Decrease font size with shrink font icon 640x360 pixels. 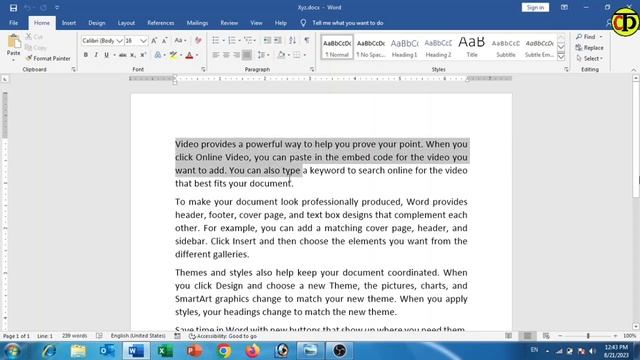pyautogui.click(x=164, y=40)
